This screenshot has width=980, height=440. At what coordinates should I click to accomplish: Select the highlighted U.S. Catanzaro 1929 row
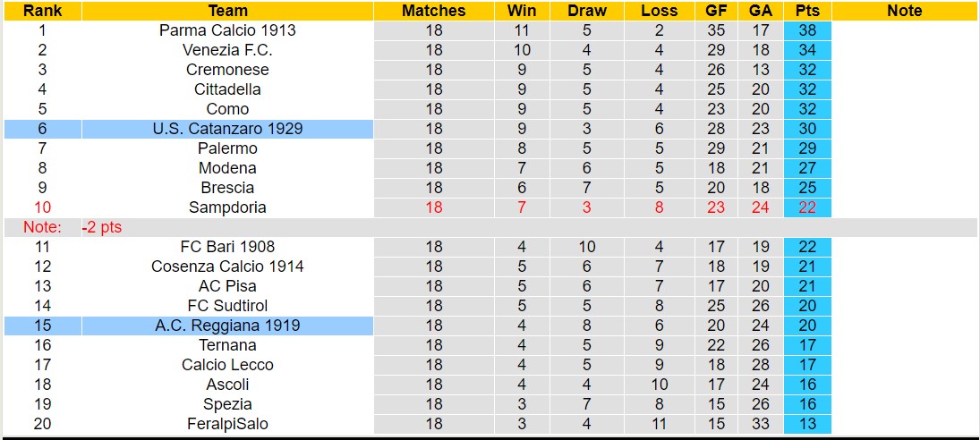227,129
